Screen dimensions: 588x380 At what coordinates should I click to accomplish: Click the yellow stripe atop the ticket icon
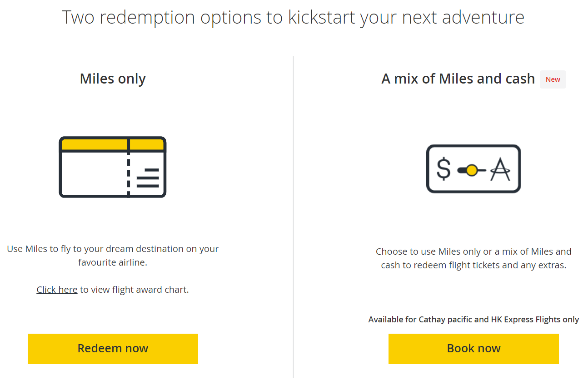tap(113, 144)
